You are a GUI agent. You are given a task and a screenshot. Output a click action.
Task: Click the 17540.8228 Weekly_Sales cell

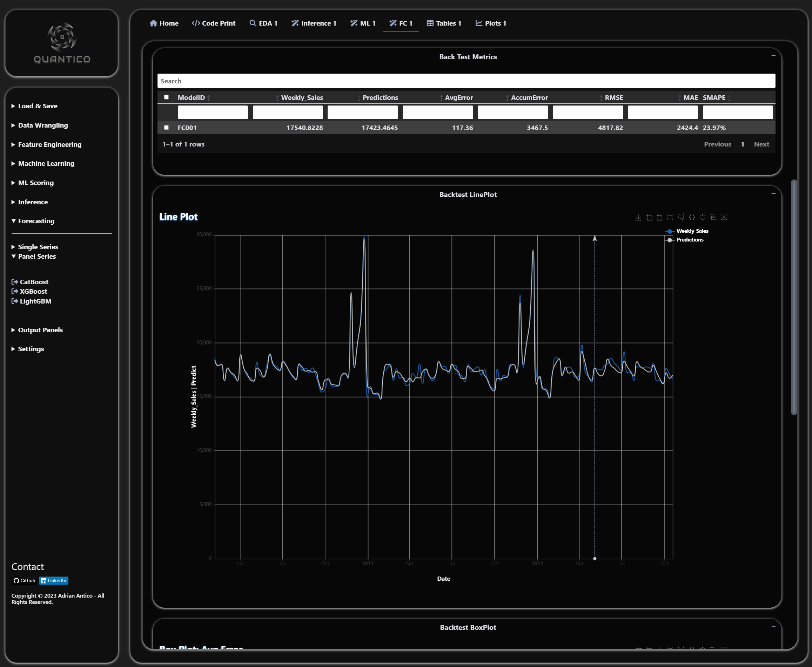(304, 128)
